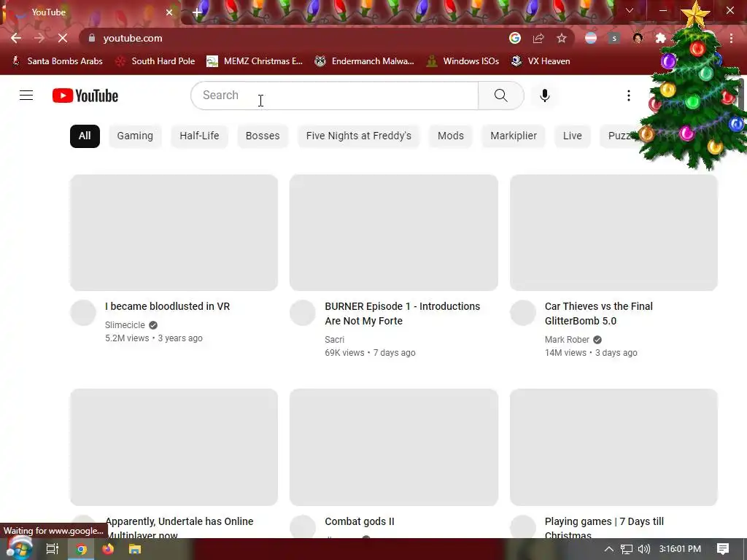
Task: Open Mark Rober channel link
Action: click(567, 340)
